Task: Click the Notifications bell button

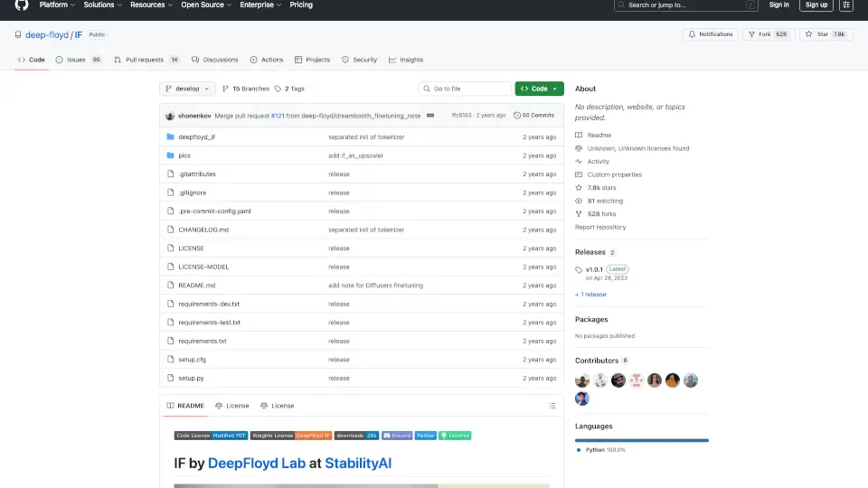Action: [x=710, y=34]
